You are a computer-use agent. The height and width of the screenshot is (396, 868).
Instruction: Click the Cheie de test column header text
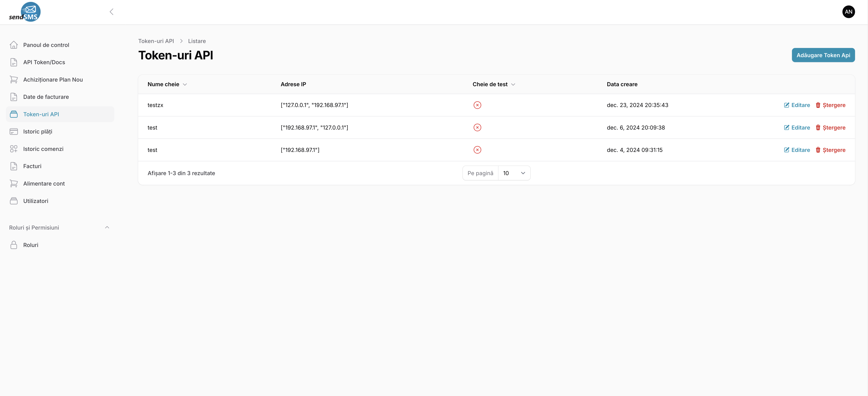pyautogui.click(x=490, y=84)
